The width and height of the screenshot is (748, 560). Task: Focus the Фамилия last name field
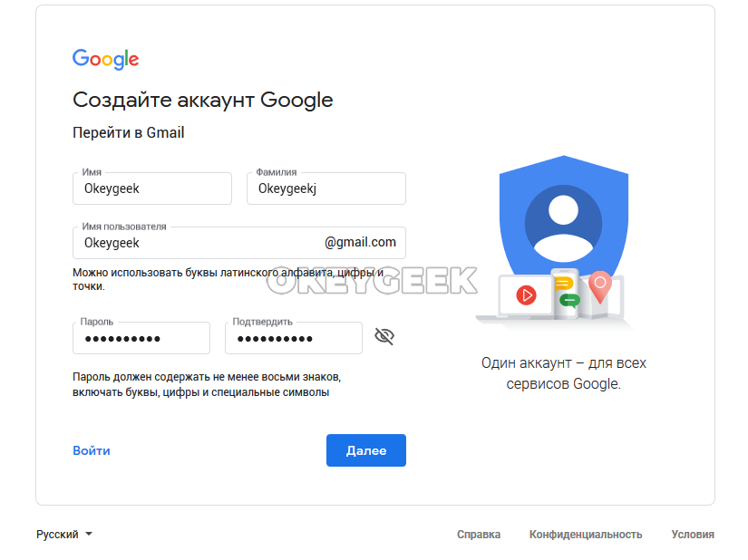click(x=326, y=188)
